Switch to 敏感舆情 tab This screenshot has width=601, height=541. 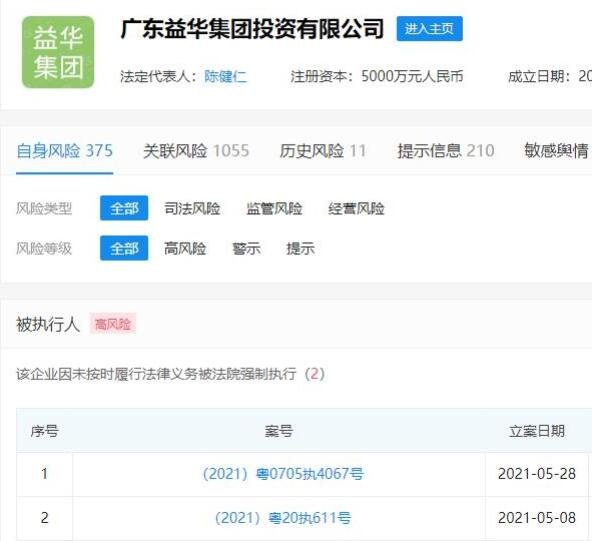click(x=556, y=151)
